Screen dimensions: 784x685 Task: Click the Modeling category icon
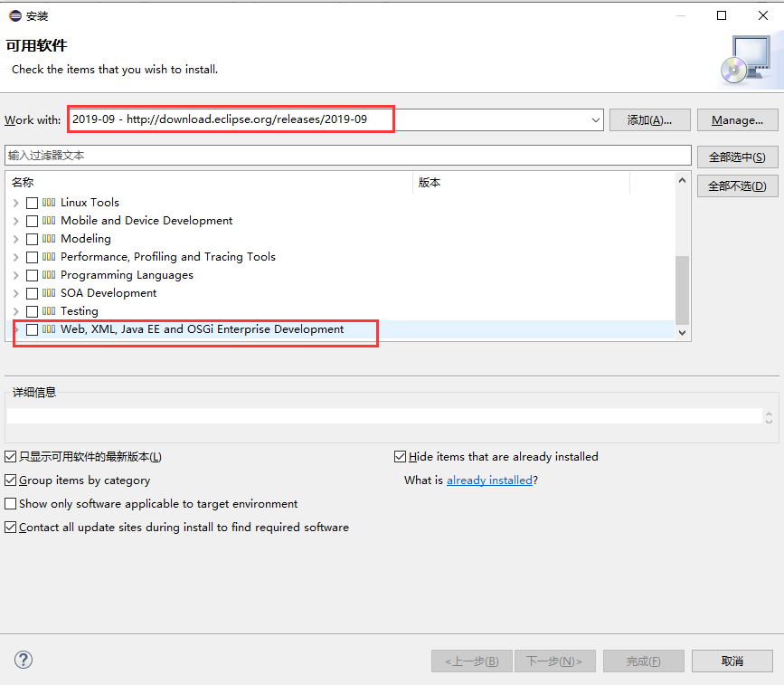click(x=49, y=239)
